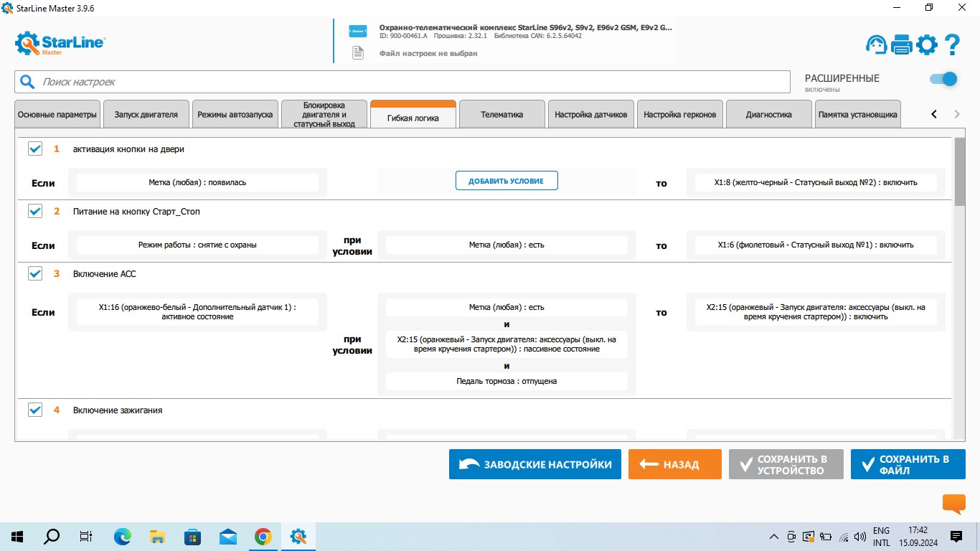The image size is (980, 551).
Task: Open the Mail app from the taskbar
Action: coord(228,537)
